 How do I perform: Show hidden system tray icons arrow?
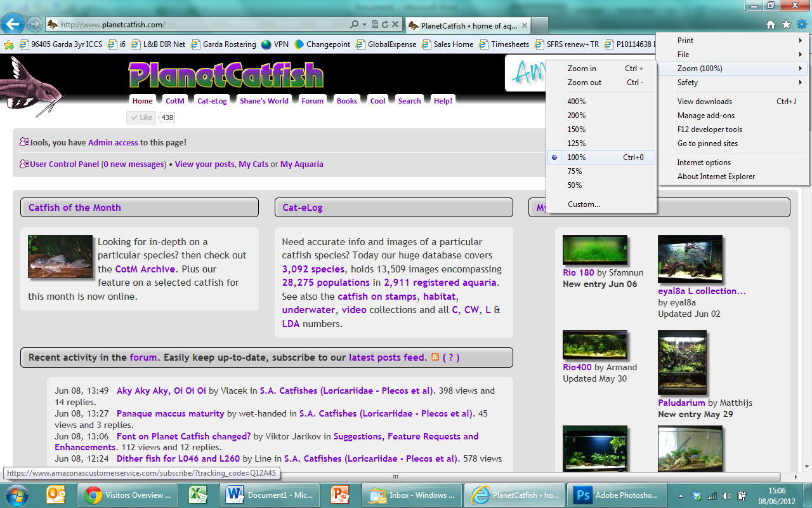click(x=681, y=495)
